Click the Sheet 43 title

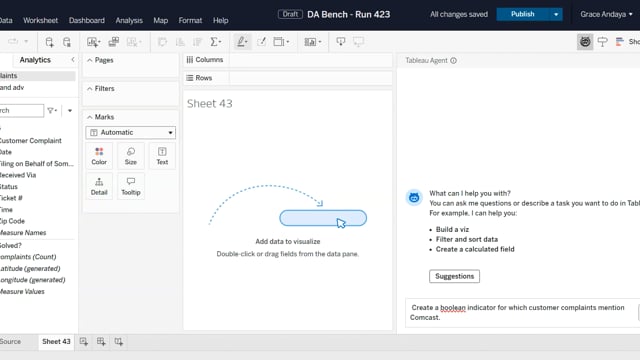point(210,104)
